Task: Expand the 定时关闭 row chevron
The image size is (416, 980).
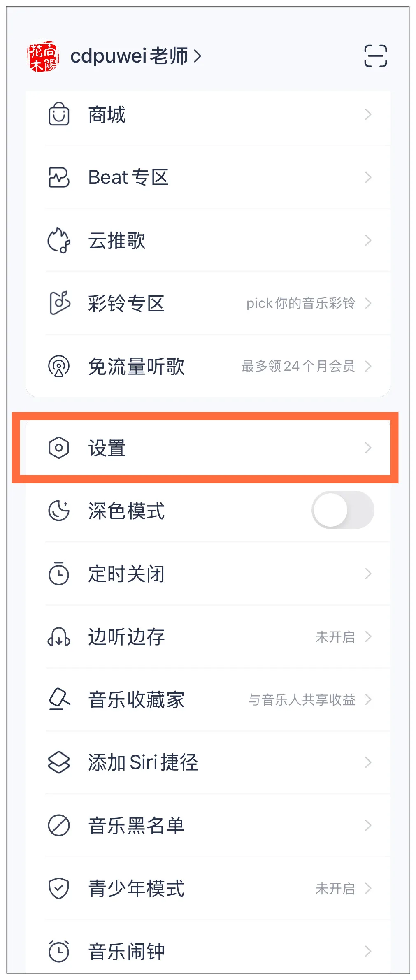Action: pyautogui.click(x=368, y=574)
